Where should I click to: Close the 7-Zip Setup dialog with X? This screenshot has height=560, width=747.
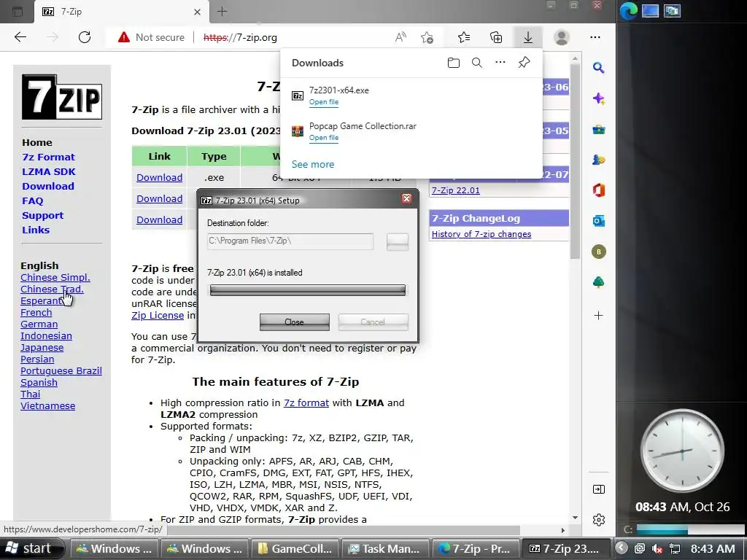point(406,198)
